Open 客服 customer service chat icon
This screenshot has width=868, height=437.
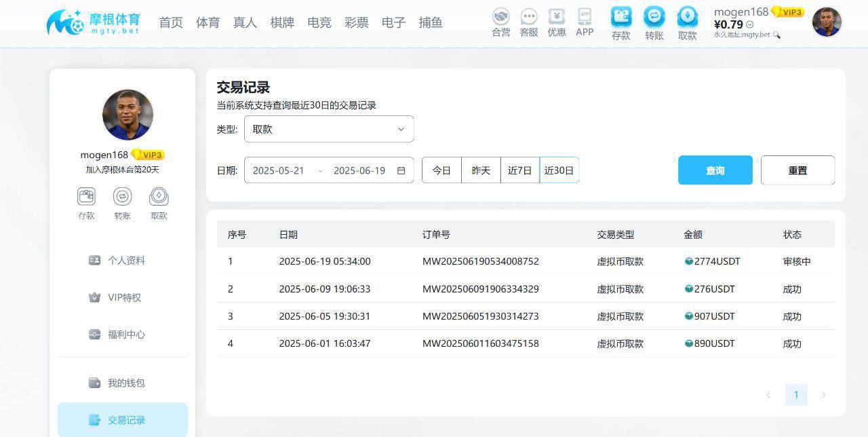(x=528, y=17)
